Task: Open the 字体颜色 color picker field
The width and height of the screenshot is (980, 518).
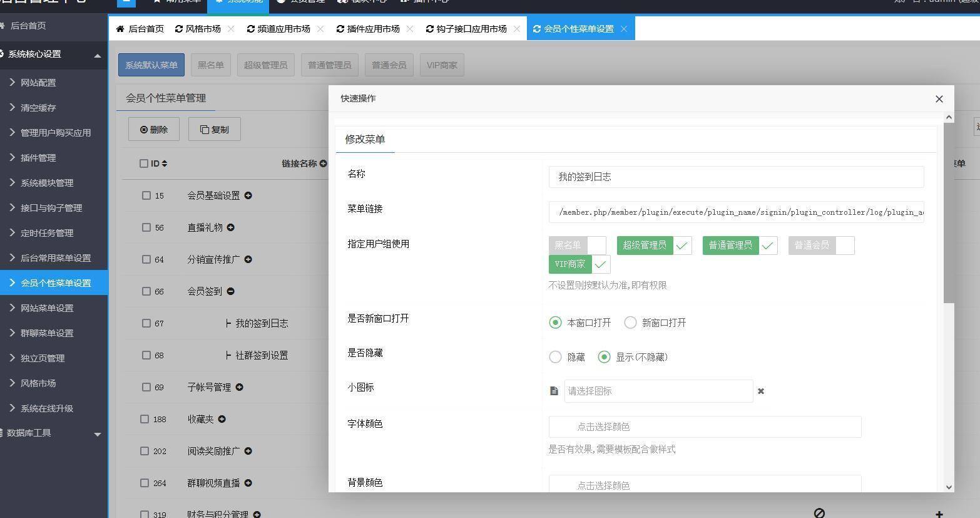Action: click(x=705, y=427)
